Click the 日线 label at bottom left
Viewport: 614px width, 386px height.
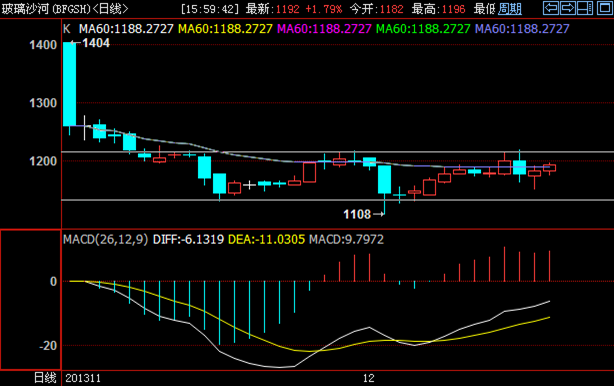pos(45,378)
